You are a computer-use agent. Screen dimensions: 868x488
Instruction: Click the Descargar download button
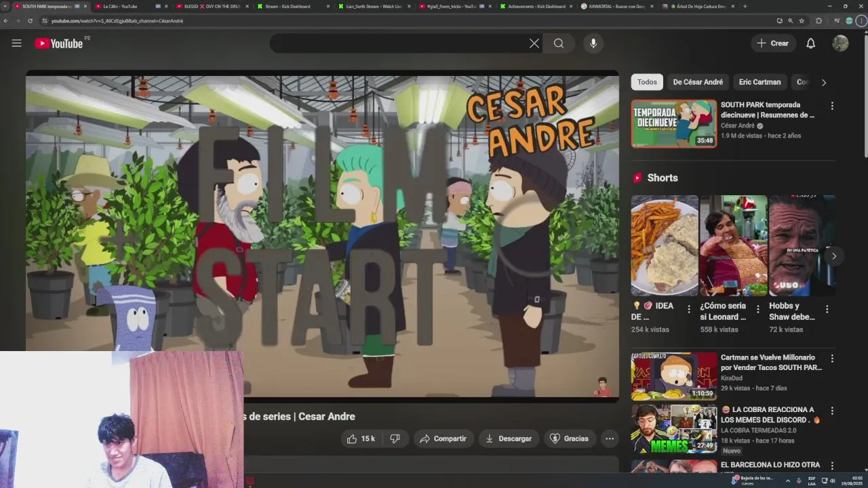click(509, 439)
